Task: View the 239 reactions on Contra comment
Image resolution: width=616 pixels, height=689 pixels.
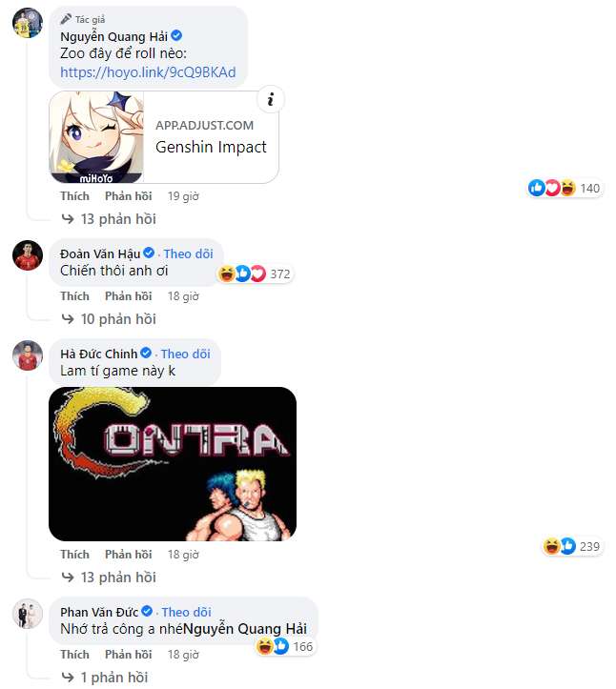Action: 572,546
